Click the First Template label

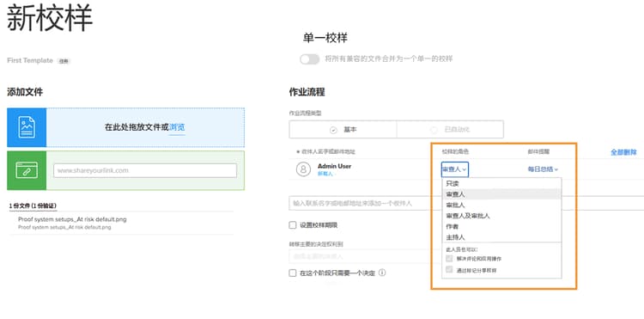[30, 60]
